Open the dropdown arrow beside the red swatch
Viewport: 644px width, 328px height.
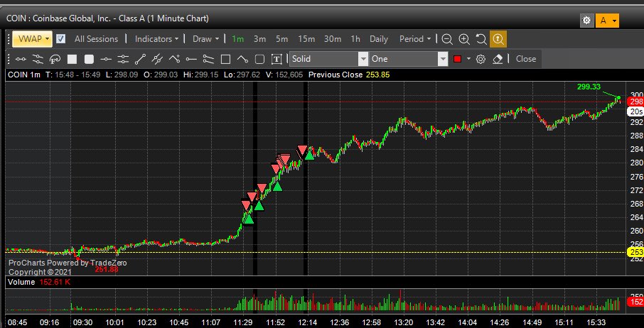point(468,59)
